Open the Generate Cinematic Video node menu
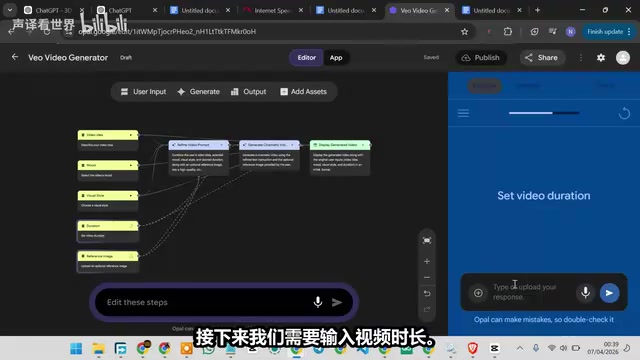The width and height of the screenshot is (640, 360). 292,145
